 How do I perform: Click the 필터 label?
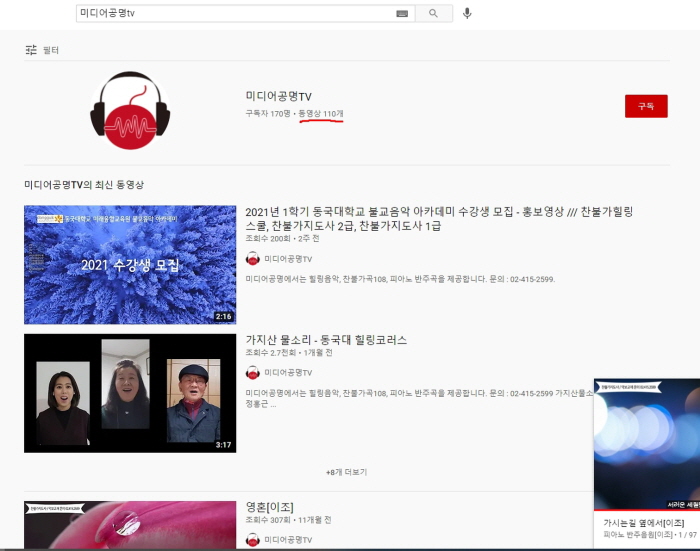tap(51, 50)
